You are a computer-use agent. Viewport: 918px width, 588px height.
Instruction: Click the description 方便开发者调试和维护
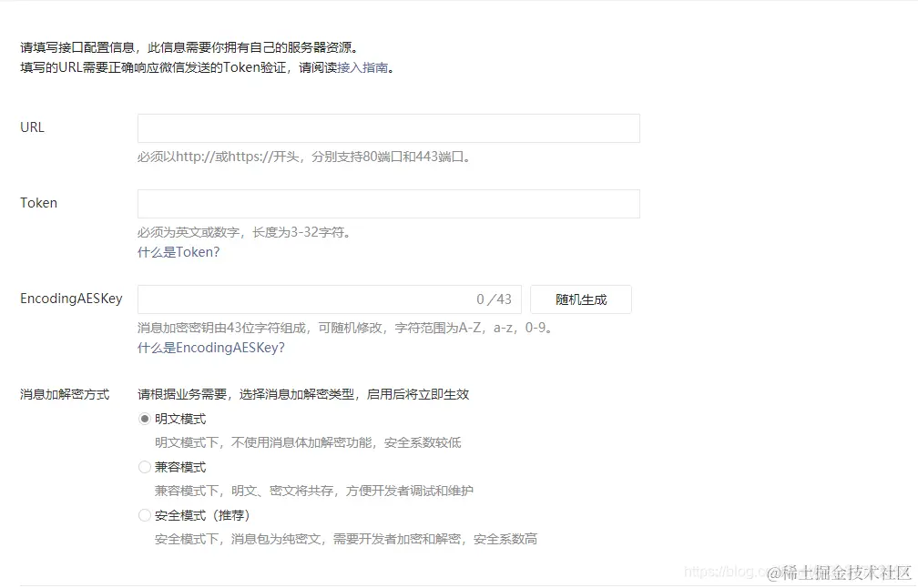tap(410, 491)
